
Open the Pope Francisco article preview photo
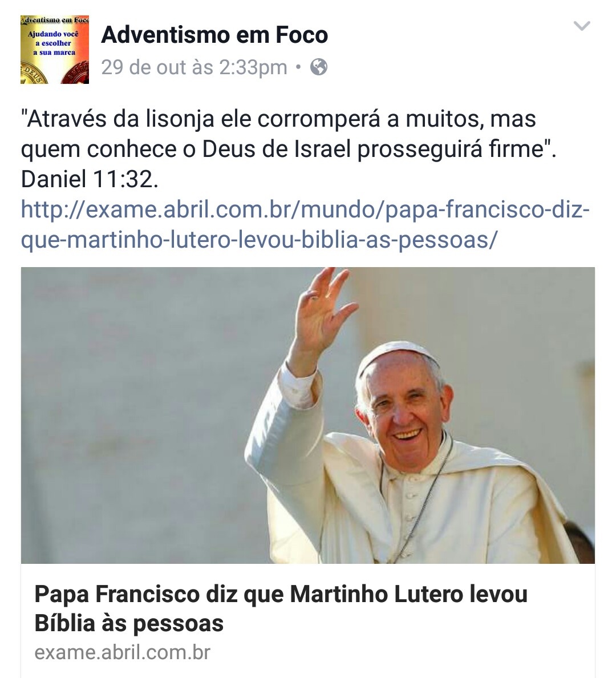pyautogui.click(x=308, y=415)
